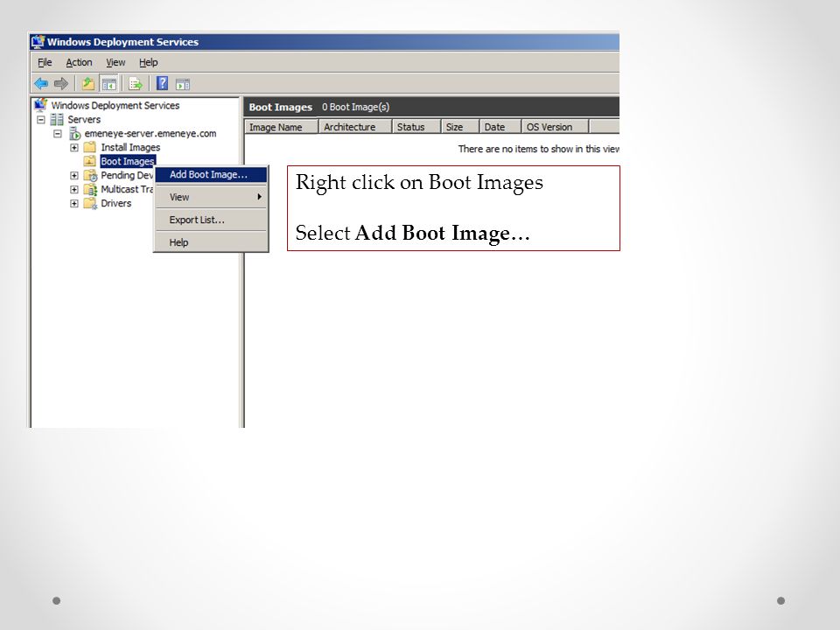The height and width of the screenshot is (630, 840).
Task: Open the View submenu arrow
Action: click(259, 197)
